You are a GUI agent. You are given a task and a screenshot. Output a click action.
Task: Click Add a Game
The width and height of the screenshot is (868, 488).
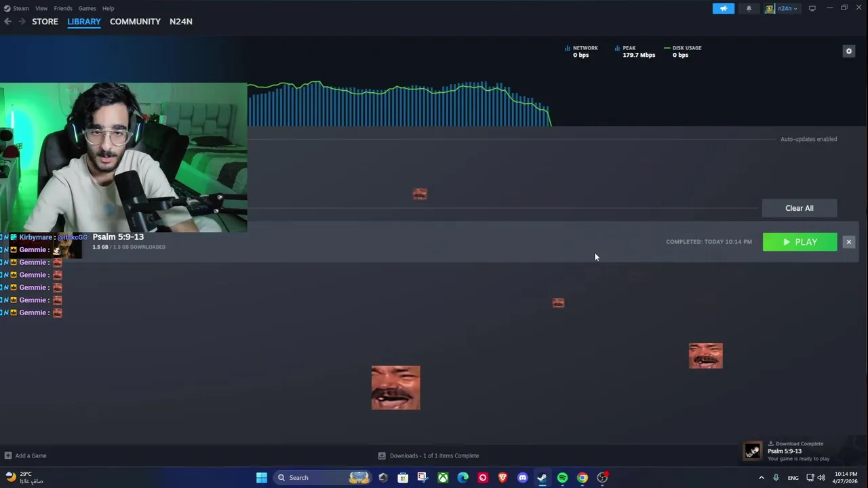(25, 455)
